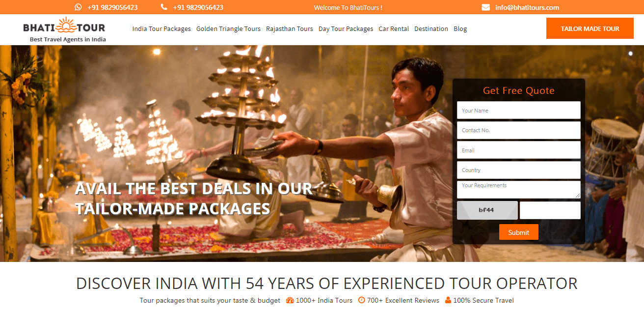Click the WhatsApp icon in top bar

79,7
